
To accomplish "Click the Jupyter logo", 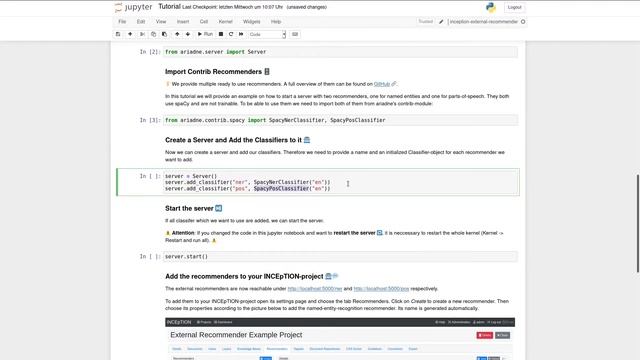I will tap(133, 7).
